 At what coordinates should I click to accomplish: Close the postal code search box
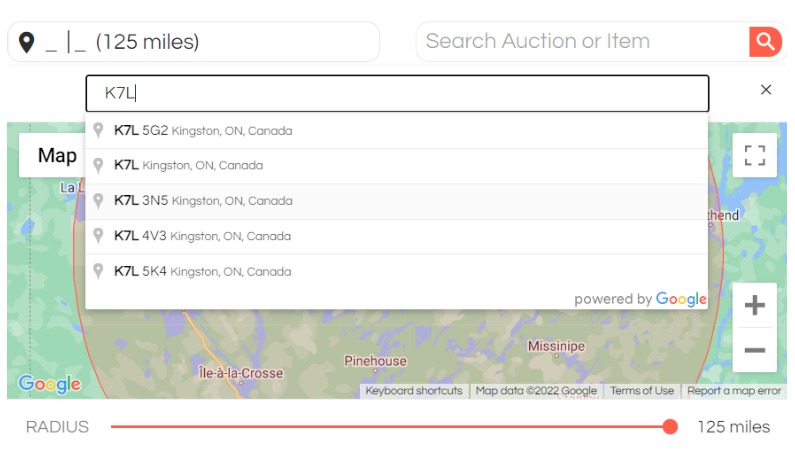point(766,90)
